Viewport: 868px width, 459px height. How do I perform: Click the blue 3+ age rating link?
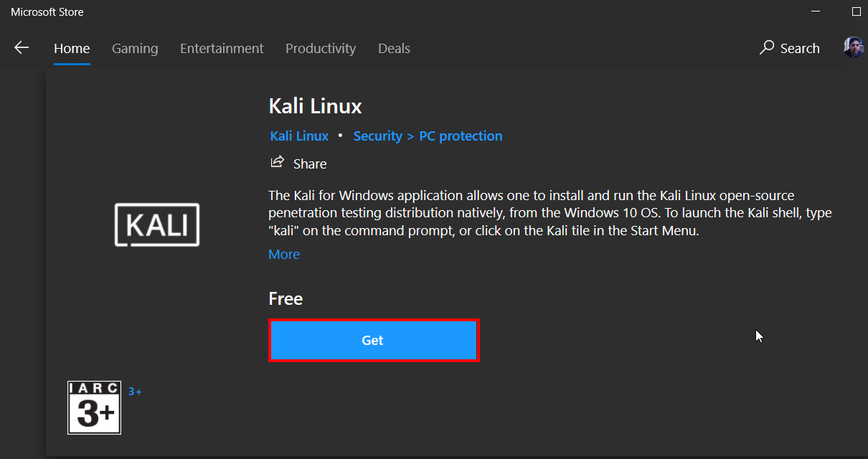[x=135, y=392]
